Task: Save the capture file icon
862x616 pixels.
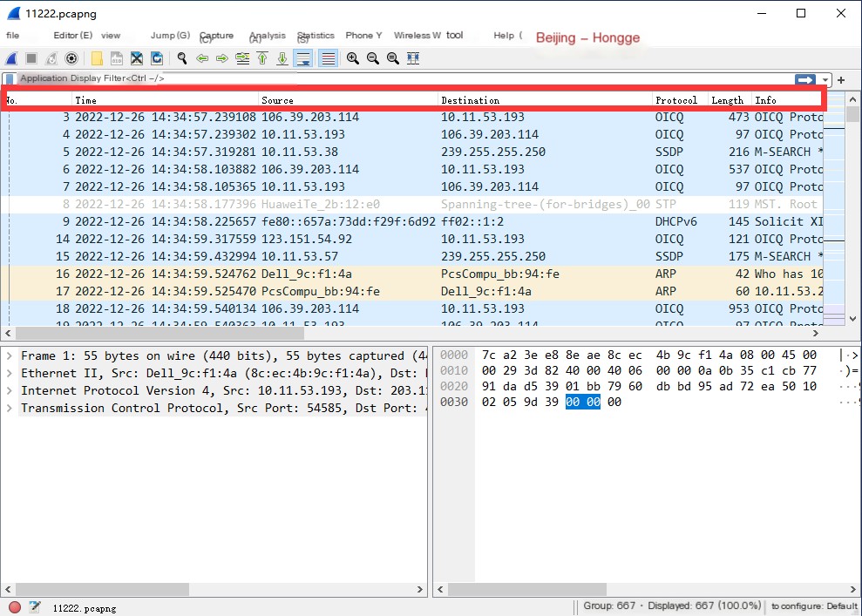Action: click(117, 58)
